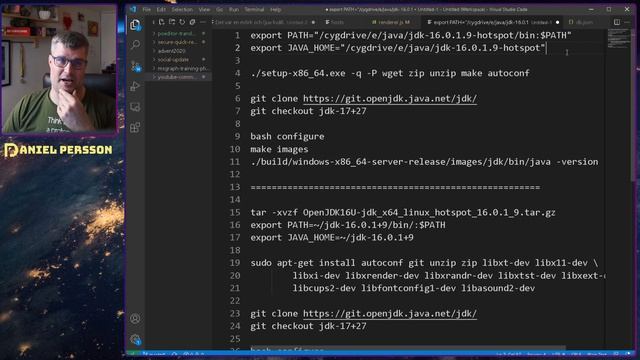Screen dimensions: 640x360
Task: Click 'git checkout jdk-17+27' on line 7
Action: click(308, 111)
